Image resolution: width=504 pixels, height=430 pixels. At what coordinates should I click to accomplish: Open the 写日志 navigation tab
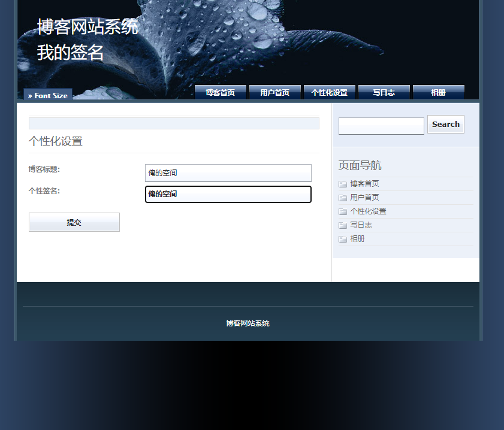pos(384,92)
